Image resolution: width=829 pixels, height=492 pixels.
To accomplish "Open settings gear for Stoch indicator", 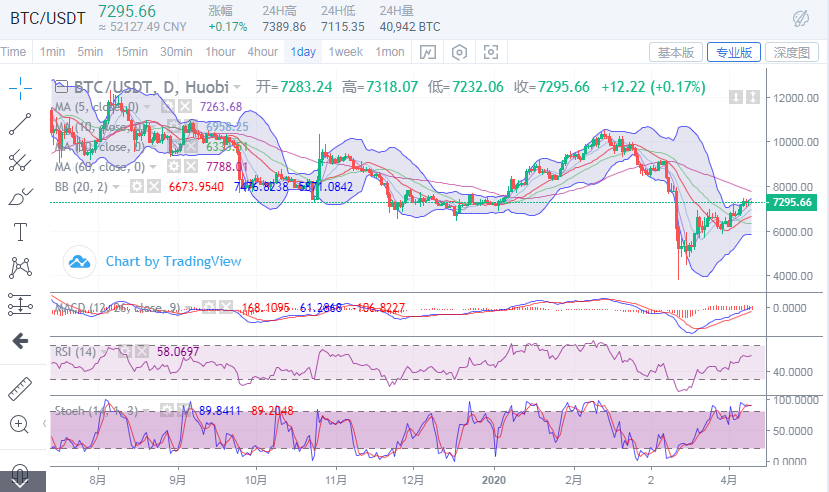I will coord(167,410).
